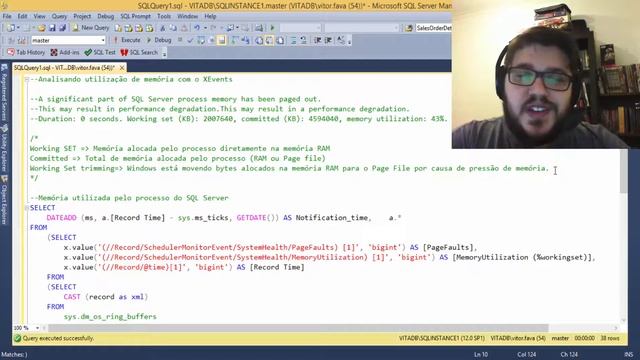Close the SQLQuery1.sql tab
This screenshot has height=360, width=640.
pyautogui.click(x=122, y=68)
